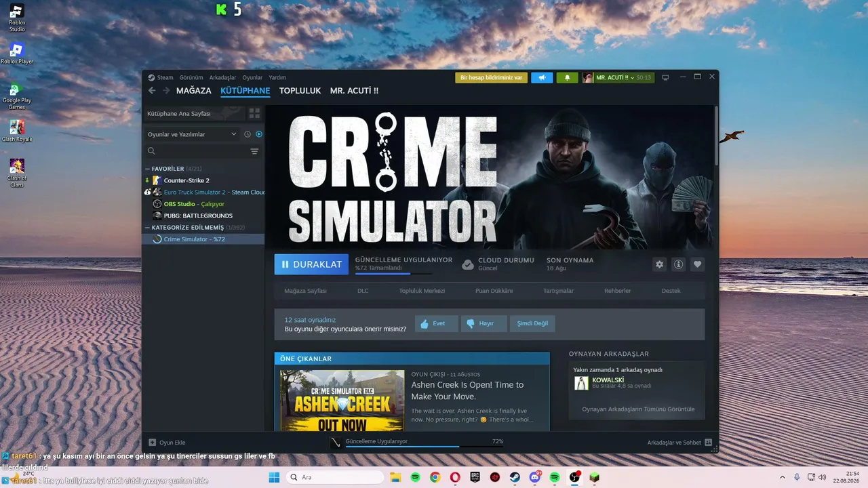Switch to the TOPLULUK tab
This screenshot has width=868, height=488.
click(x=300, y=91)
